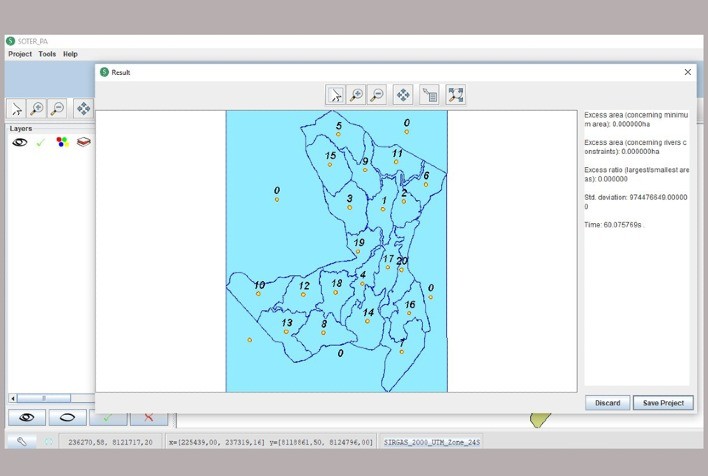Click the zoom out tool in Result toolbar

(x=377, y=95)
